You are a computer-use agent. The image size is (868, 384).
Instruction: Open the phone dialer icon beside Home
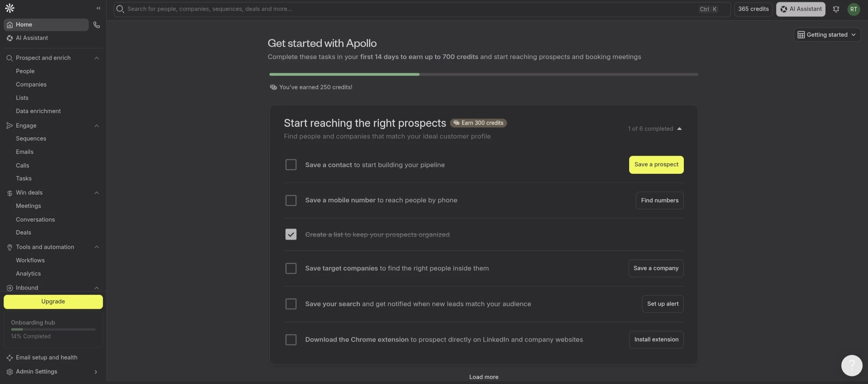point(97,25)
